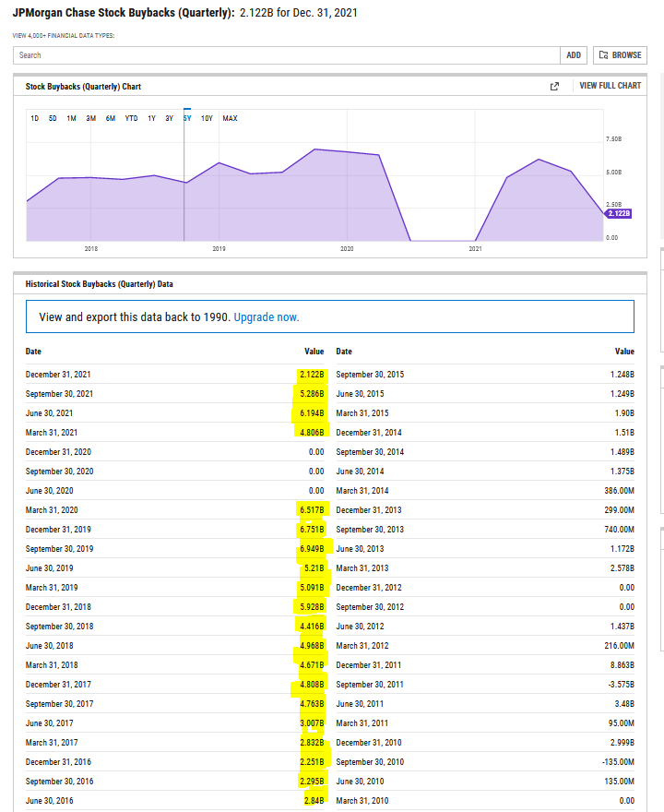
Task: Select the MAX chart range
Action: (230, 118)
